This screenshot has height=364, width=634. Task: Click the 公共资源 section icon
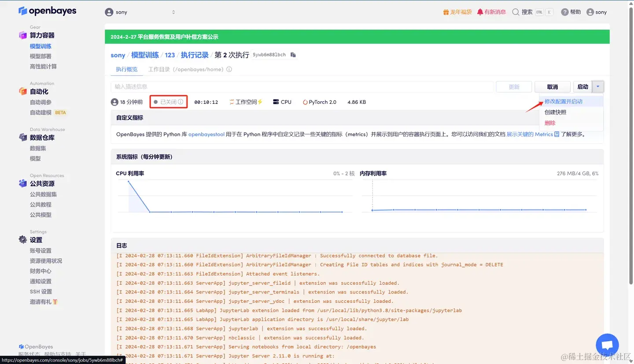(23, 183)
